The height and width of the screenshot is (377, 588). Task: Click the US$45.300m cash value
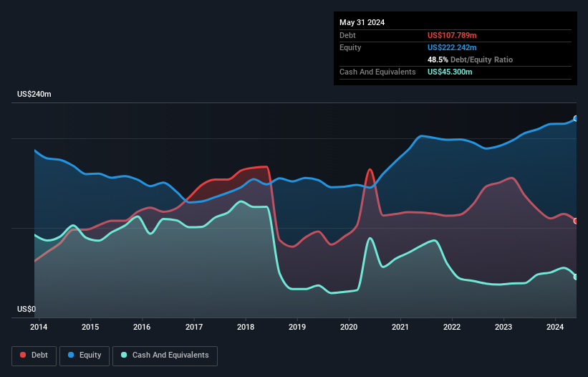click(450, 72)
